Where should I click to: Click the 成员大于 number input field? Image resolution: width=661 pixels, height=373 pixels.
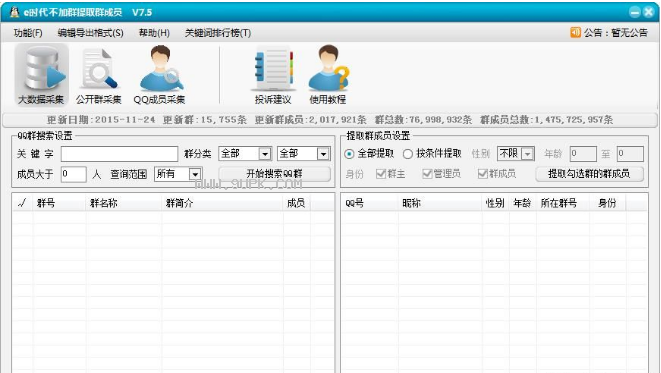click(x=74, y=174)
